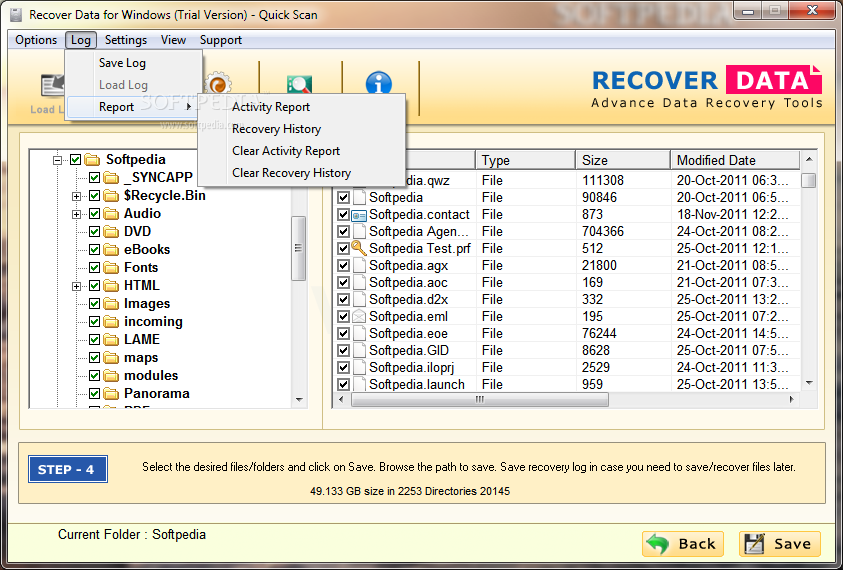Toggle the Softpedia.launch file checkbox
This screenshot has height=570, width=843.
[344, 385]
